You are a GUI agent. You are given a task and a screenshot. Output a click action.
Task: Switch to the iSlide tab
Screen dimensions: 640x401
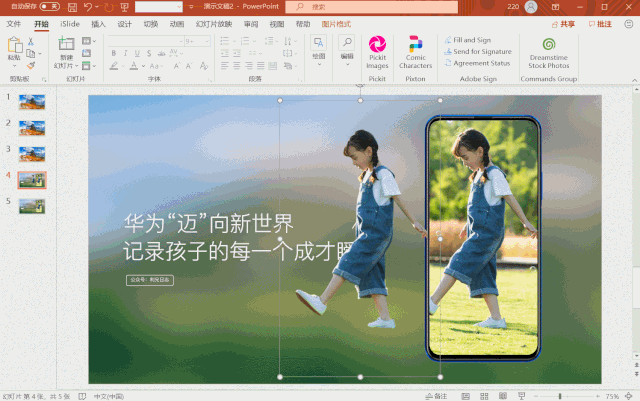70,24
